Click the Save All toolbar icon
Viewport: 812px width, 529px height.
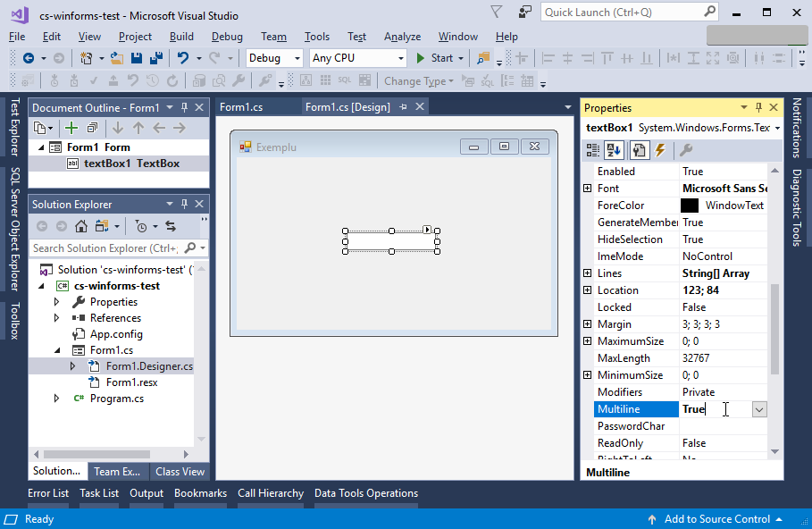coord(155,58)
